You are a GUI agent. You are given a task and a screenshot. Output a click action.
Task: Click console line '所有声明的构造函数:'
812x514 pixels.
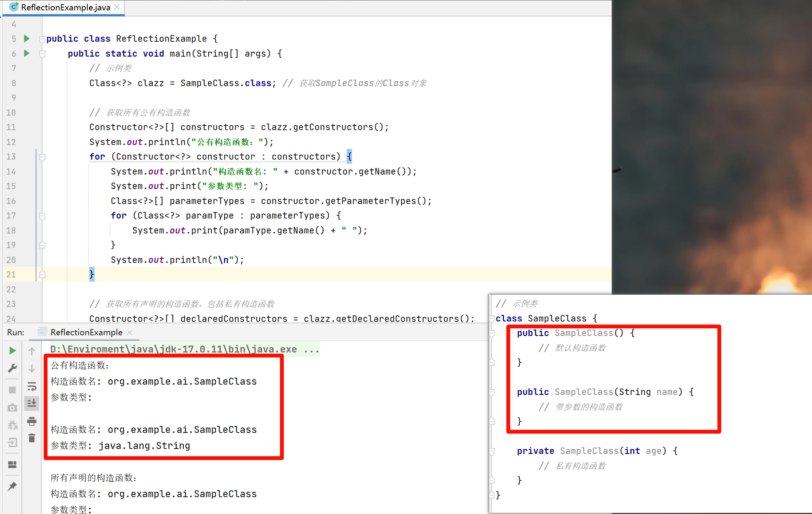[93, 478]
